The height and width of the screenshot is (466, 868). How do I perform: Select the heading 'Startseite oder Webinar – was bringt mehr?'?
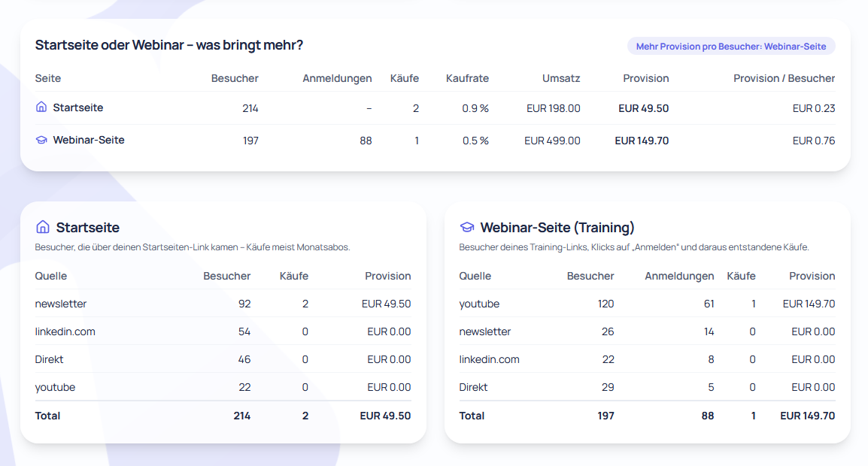click(168, 45)
